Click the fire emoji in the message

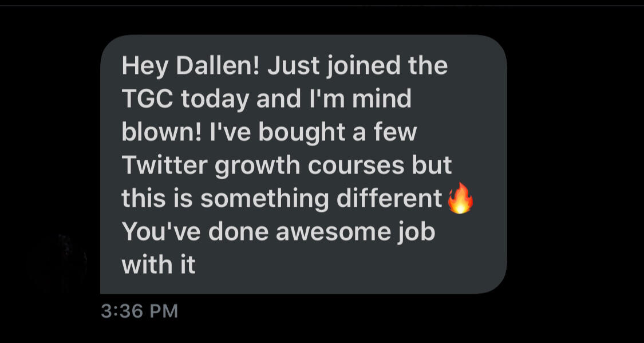coord(460,198)
